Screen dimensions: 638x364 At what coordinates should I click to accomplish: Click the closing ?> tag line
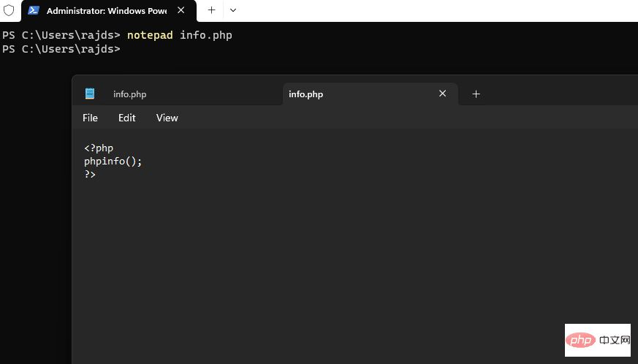[90, 175]
